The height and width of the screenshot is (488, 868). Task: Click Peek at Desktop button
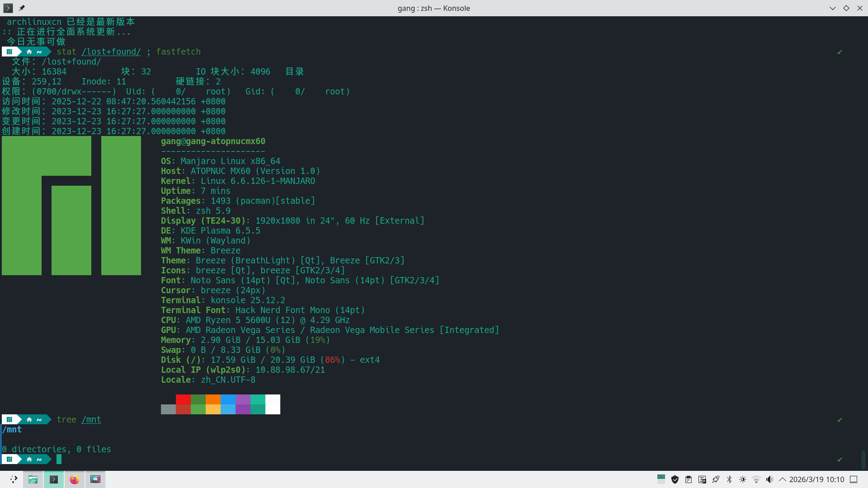(854, 479)
